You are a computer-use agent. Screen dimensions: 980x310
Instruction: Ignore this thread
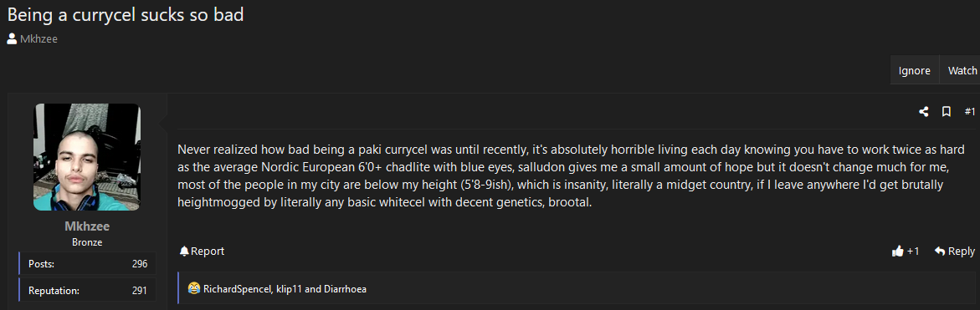point(915,70)
